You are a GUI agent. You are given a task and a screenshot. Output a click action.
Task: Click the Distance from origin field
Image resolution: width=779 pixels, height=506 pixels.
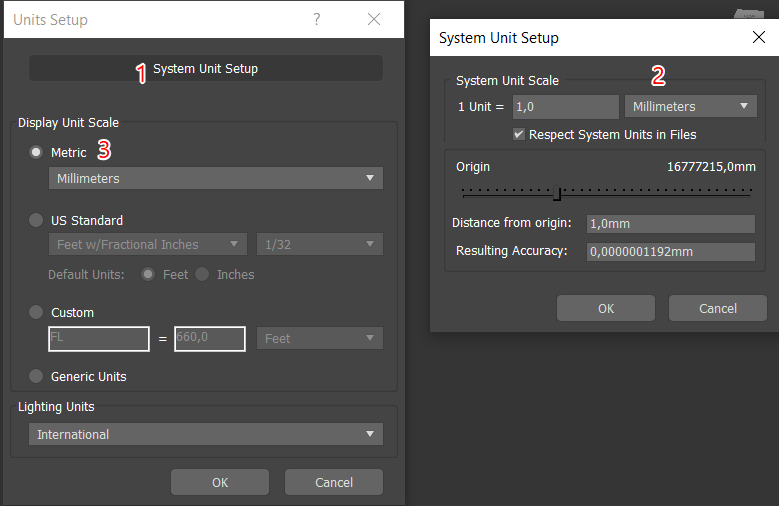[670, 224]
